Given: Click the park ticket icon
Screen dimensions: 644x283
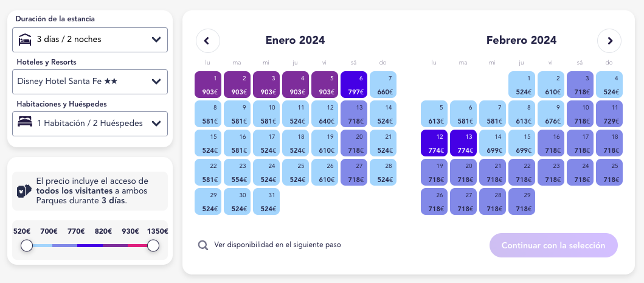Looking at the screenshot, I should pyautogui.click(x=24, y=191).
